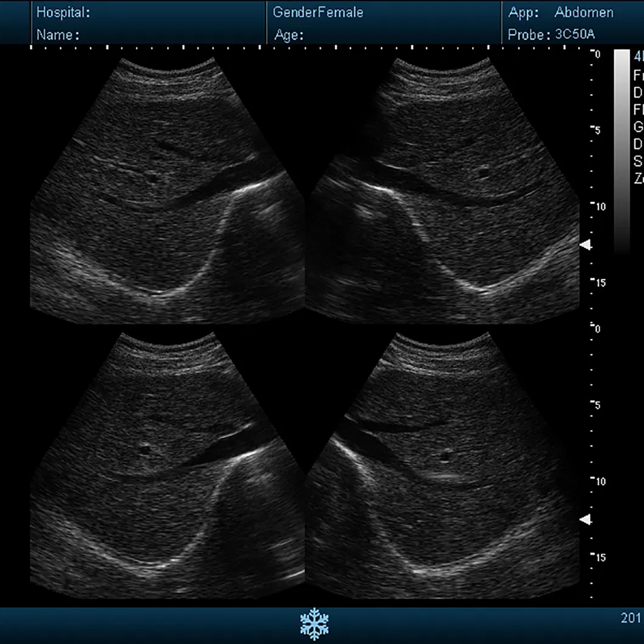Click the patient Age field

click(289, 35)
